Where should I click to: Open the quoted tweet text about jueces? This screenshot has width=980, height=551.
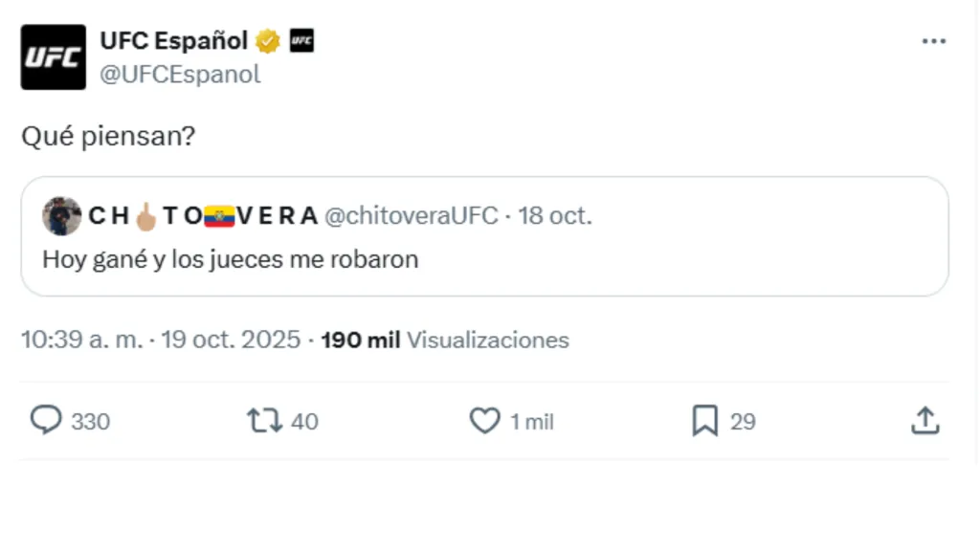(231, 259)
